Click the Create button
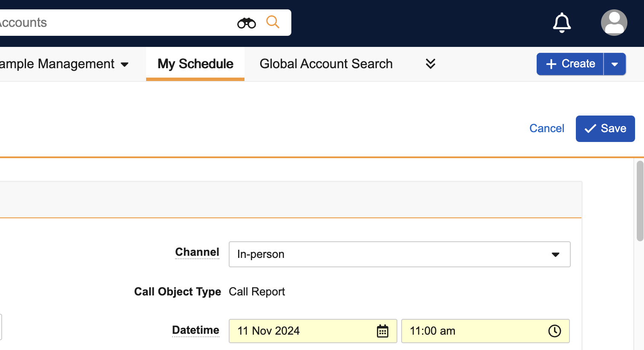This screenshot has height=350, width=644. (570, 64)
